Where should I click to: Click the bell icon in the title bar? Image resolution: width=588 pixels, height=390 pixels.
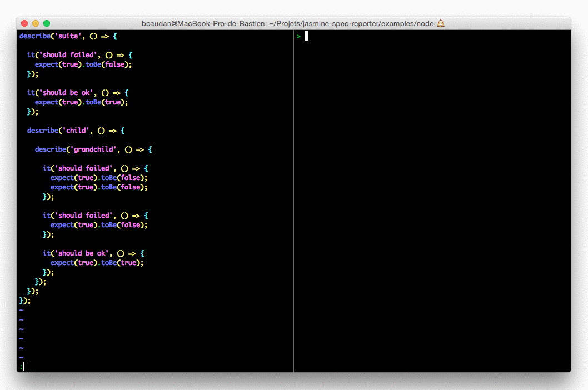point(441,23)
